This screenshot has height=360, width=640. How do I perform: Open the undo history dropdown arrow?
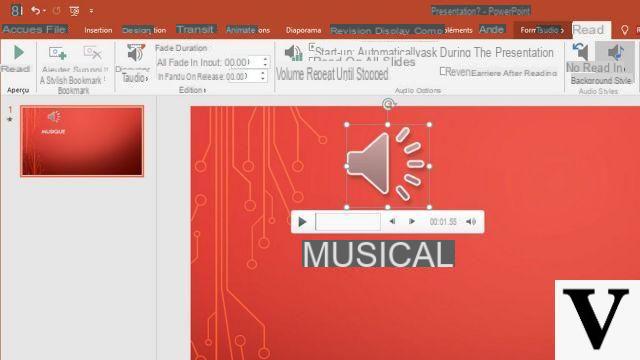pyautogui.click(x=44, y=11)
